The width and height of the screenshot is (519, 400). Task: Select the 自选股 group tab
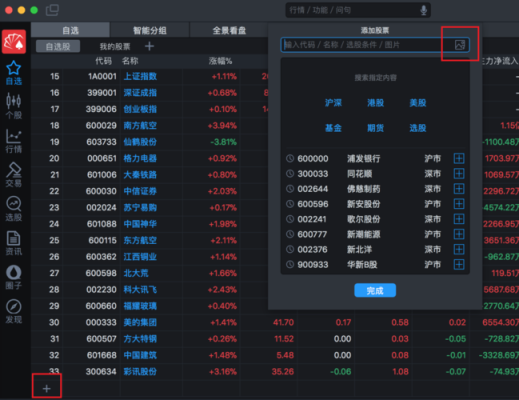[x=58, y=46]
